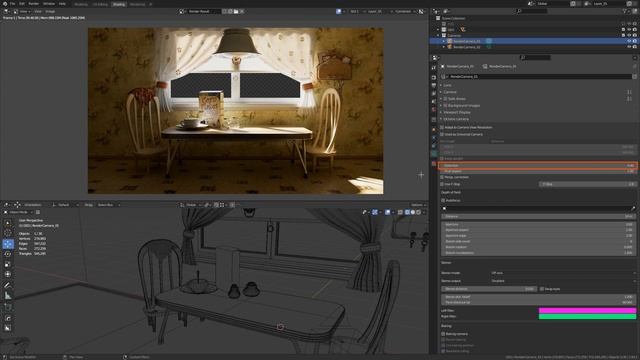Open the Render menu
The width and height of the screenshot is (640, 360).
pyautogui.click(x=33, y=4)
